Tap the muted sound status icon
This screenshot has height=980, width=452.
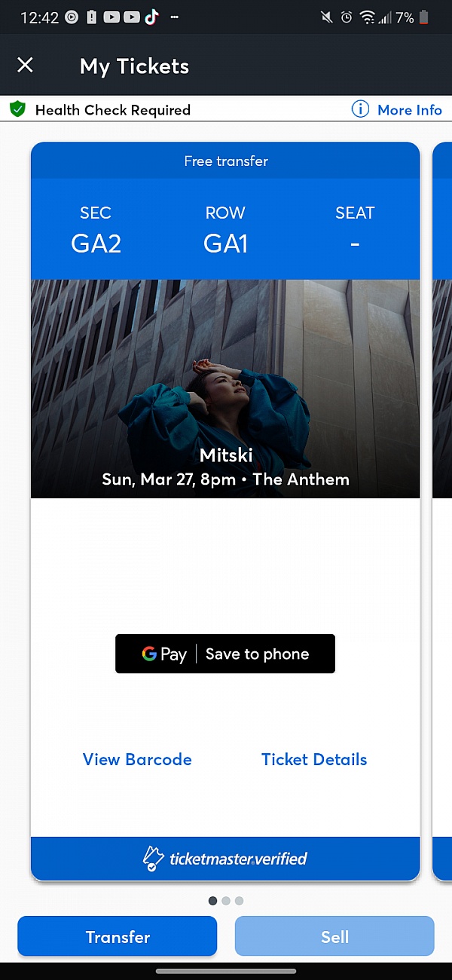click(x=326, y=17)
